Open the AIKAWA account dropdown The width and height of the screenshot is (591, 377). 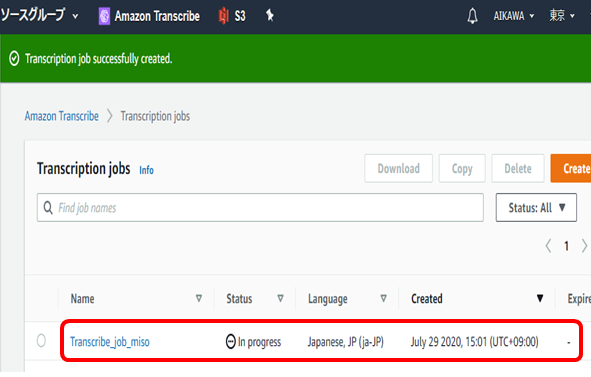(514, 16)
